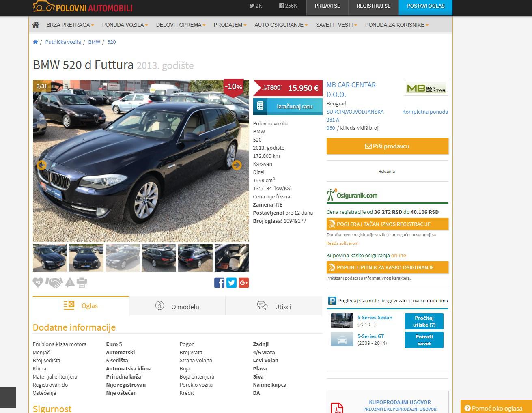
Task: Show next photo with right arrow
Action: tap(237, 165)
